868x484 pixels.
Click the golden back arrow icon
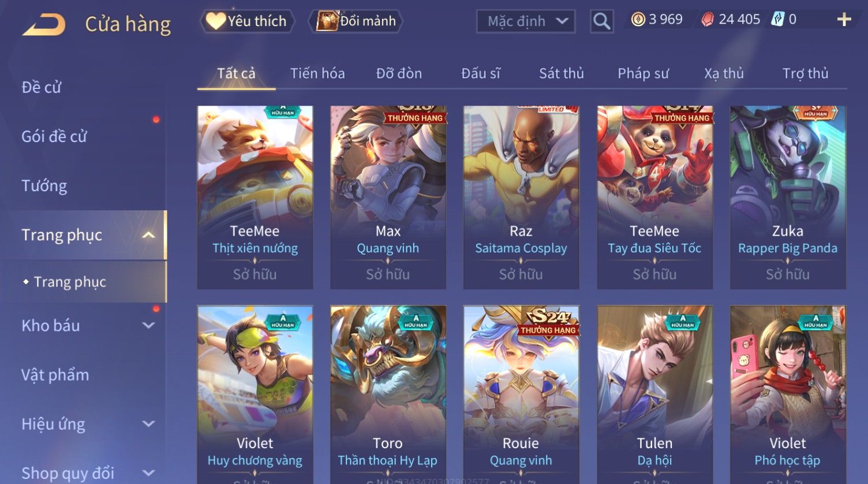point(43,25)
